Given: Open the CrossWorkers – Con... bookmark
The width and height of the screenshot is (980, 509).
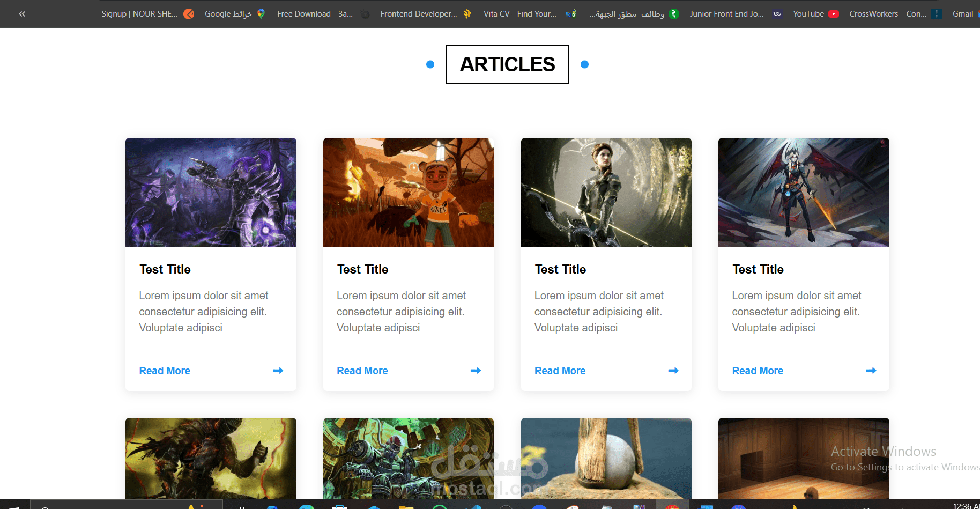Looking at the screenshot, I should click(895, 14).
